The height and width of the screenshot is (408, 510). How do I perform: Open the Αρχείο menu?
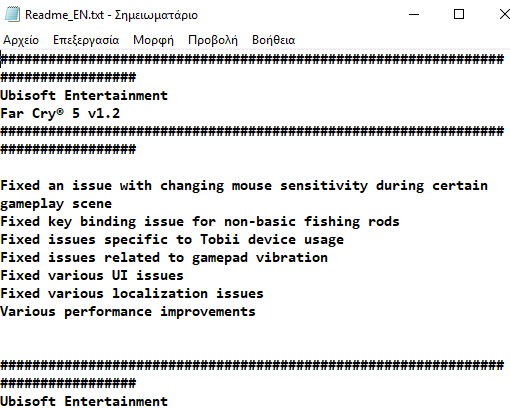point(21,40)
